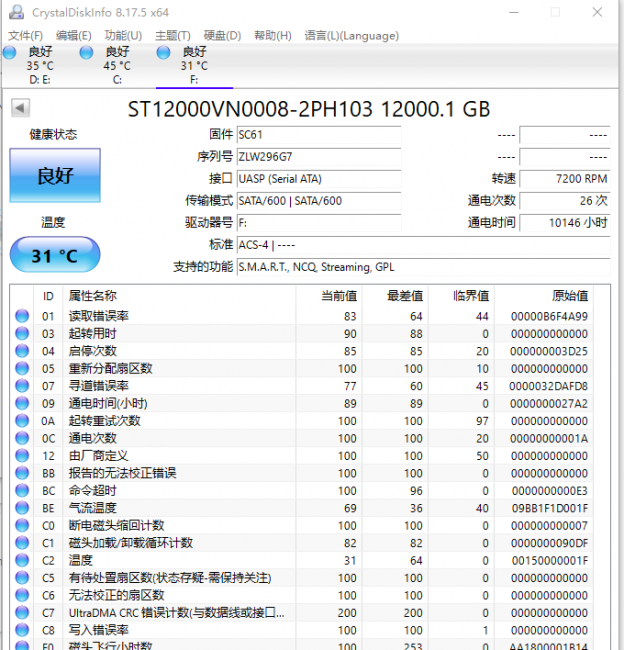Viewport: 624px width, 650px height.
Task: Open the 文件(F) menu
Action: click(x=25, y=36)
